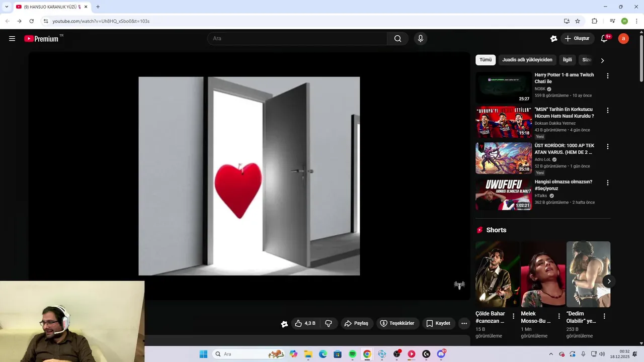The height and width of the screenshot is (362, 644).
Task: Open File Explorer from taskbar
Action: (x=308, y=354)
